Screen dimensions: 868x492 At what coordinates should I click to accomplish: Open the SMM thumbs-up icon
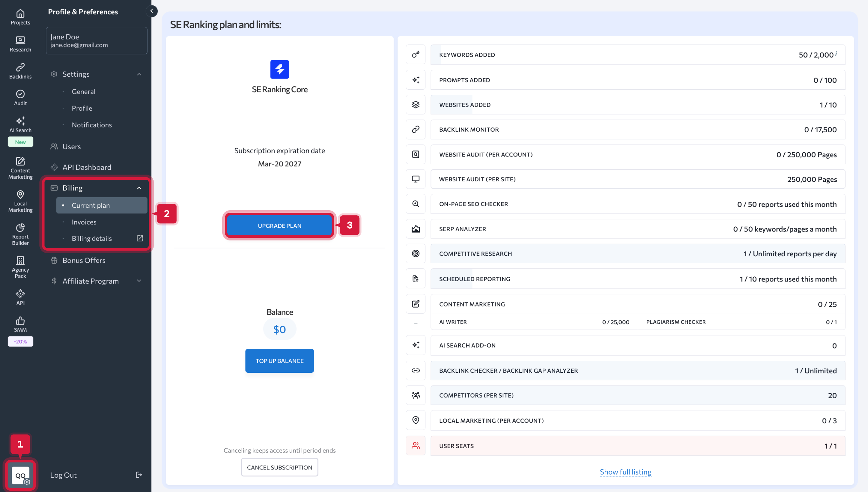tap(20, 320)
